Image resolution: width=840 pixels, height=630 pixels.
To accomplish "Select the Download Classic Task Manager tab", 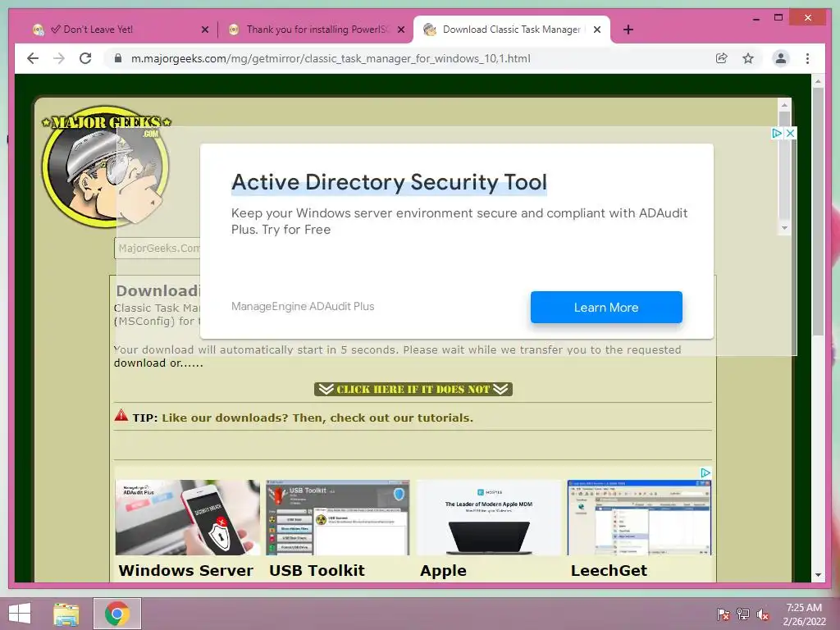I will coord(512,30).
